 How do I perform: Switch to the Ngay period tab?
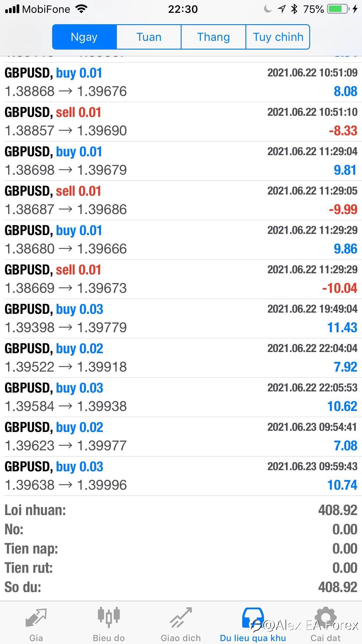point(84,37)
